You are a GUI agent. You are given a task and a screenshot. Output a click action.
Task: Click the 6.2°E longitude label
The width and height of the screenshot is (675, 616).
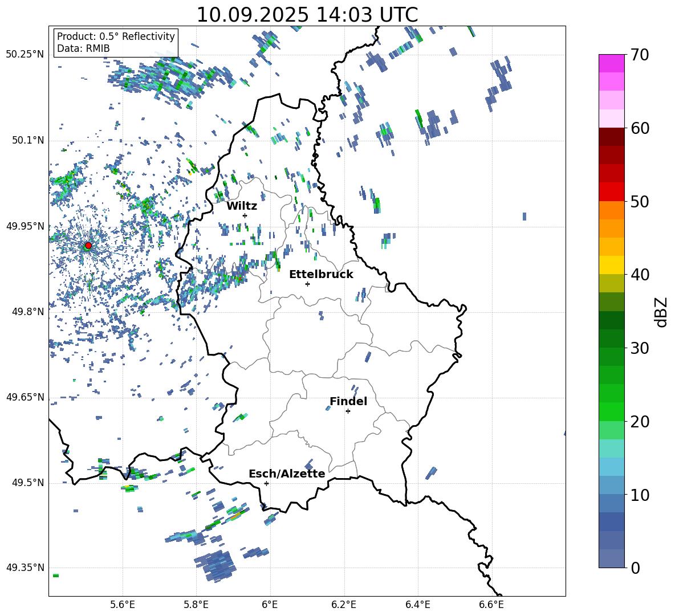[x=344, y=605]
